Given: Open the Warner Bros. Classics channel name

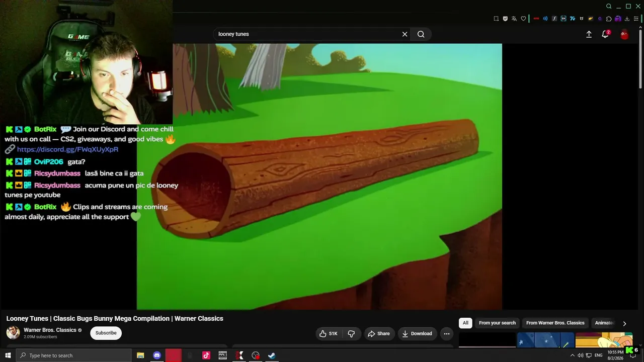Looking at the screenshot, I should pos(49,330).
